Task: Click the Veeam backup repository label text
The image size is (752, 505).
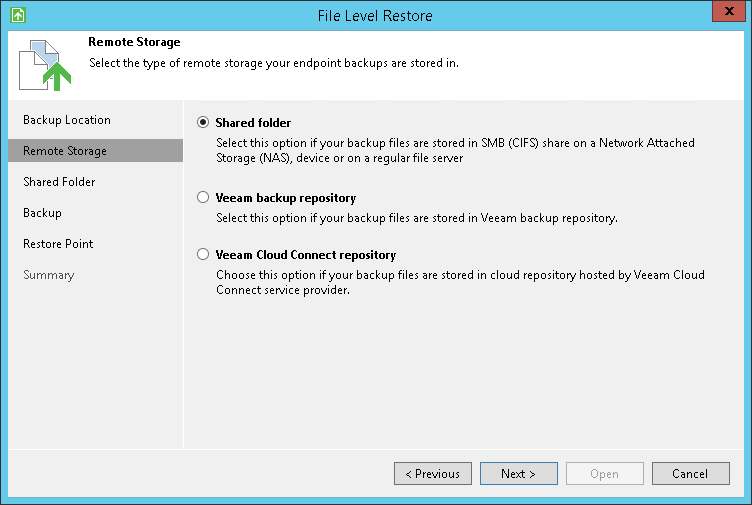Action: [285, 198]
